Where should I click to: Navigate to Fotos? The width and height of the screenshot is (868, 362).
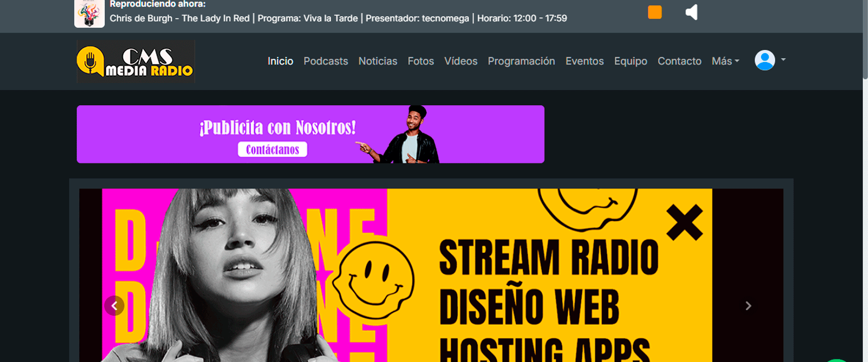pos(420,61)
